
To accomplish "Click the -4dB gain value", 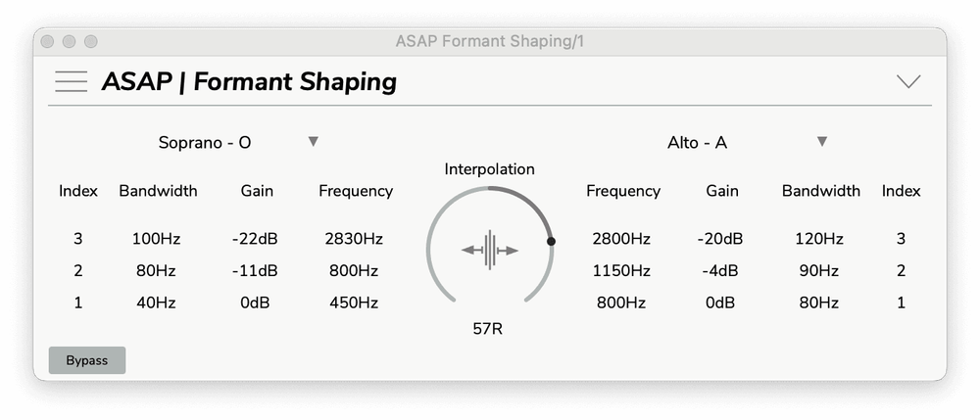I will pyautogui.click(x=722, y=270).
